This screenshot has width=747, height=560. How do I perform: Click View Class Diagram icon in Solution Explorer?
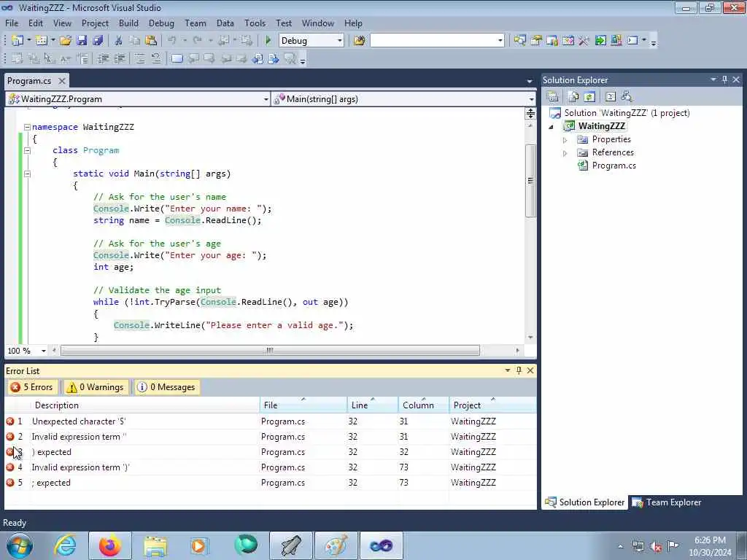coord(627,97)
